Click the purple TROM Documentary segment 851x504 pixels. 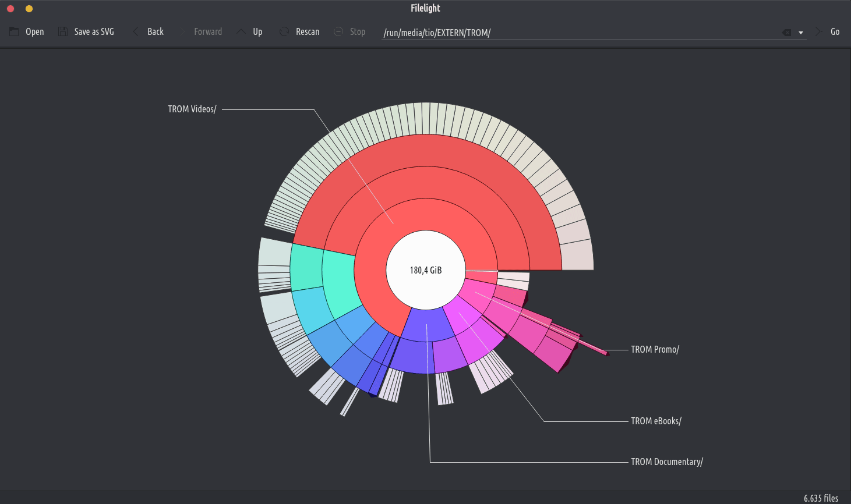tap(428, 325)
